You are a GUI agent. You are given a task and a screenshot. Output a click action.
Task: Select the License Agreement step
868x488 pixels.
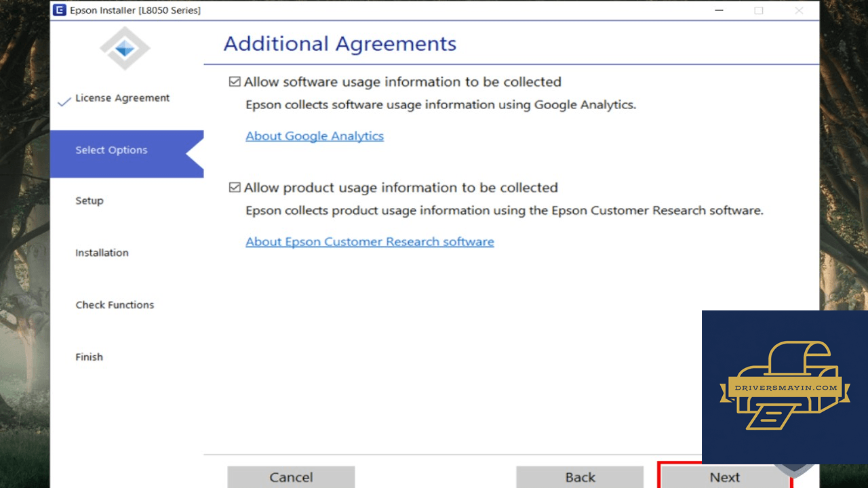pos(122,98)
